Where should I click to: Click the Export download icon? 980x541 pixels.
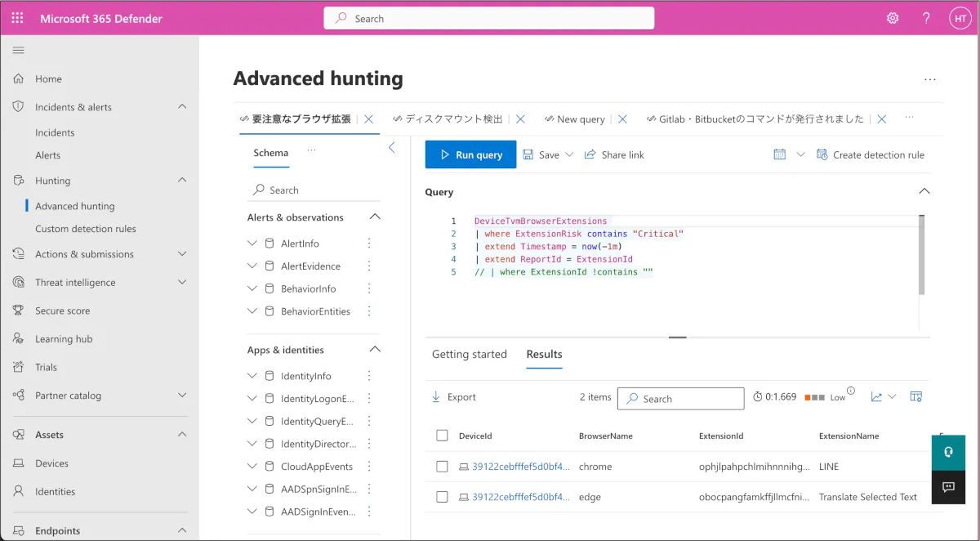point(436,397)
